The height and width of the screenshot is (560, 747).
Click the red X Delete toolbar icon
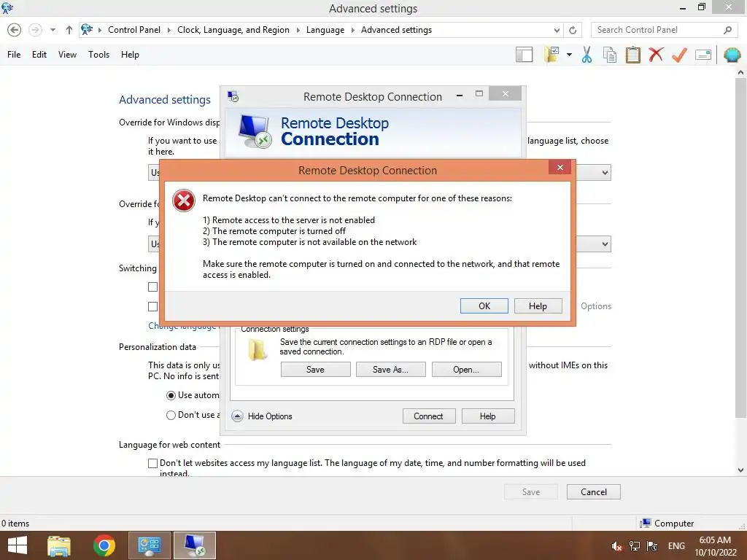(656, 55)
